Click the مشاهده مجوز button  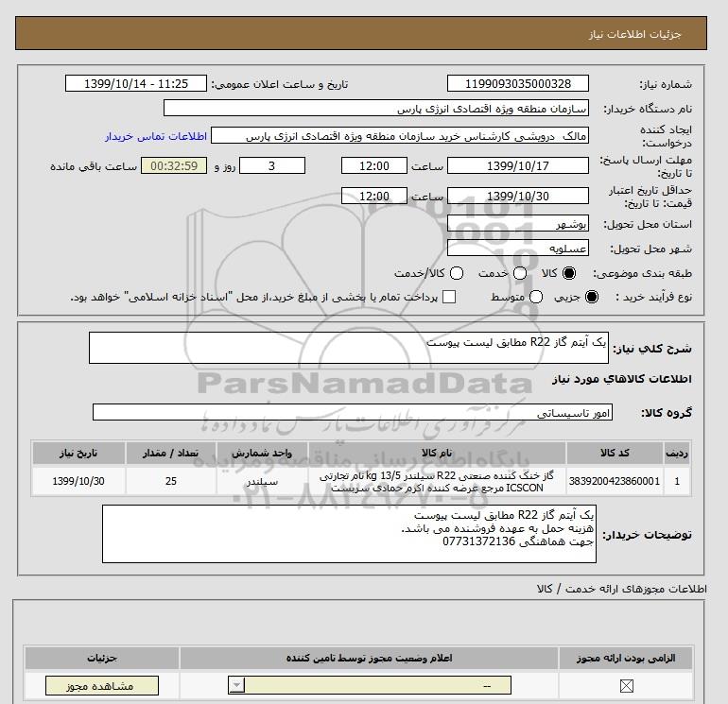(102, 685)
